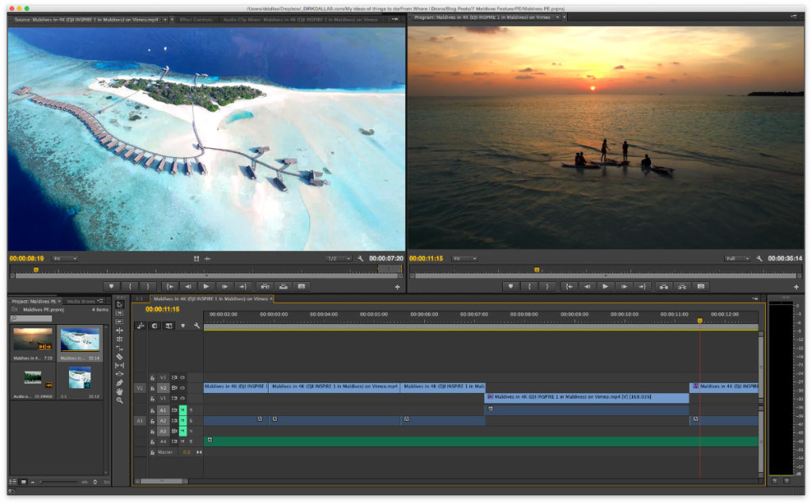The height and width of the screenshot is (504, 812).
Task: Lock video track V2
Action: pyautogui.click(x=152, y=388)
